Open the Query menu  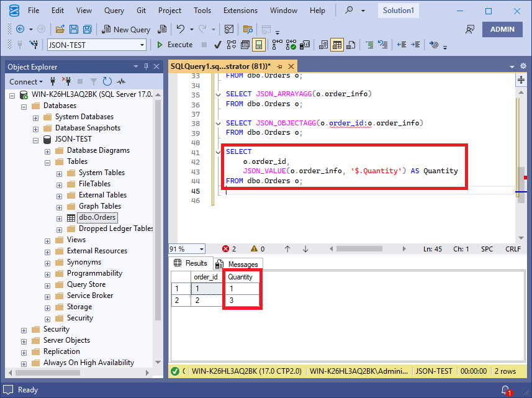pos(114,11)
